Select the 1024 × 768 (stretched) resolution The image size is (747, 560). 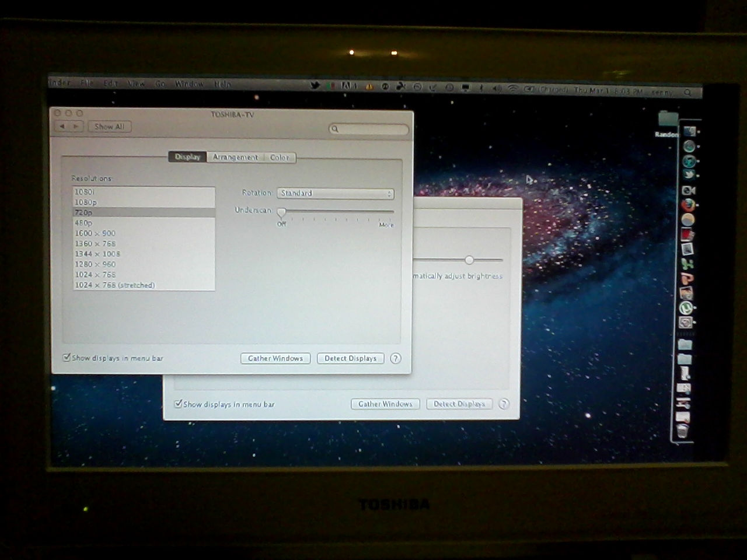(x=144, y=285)
